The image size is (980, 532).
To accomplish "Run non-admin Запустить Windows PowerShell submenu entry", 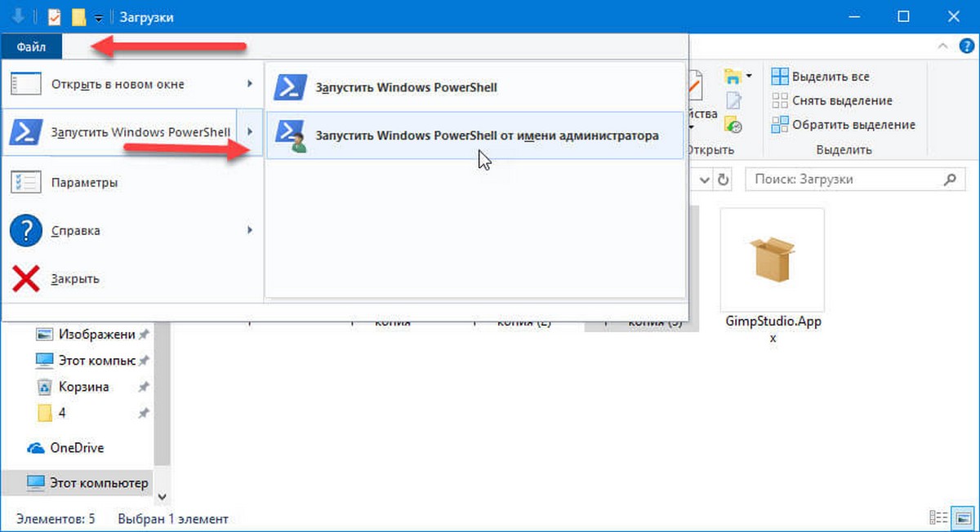I will click(474, 87).
